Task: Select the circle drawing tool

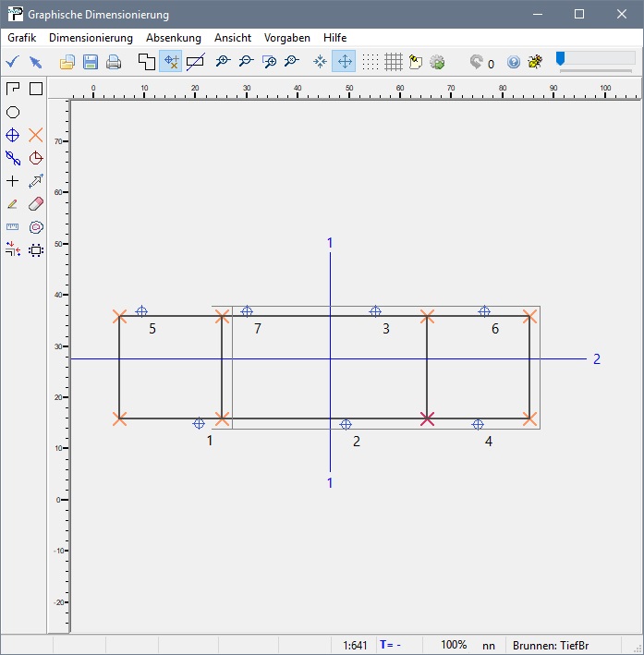Action: [x=13, y=112]
